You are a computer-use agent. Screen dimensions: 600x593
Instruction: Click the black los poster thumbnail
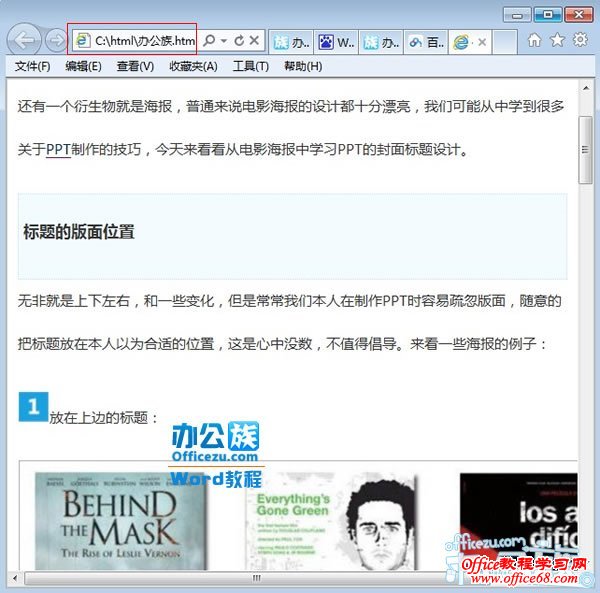pyautogui.click(x=518, y=521)
